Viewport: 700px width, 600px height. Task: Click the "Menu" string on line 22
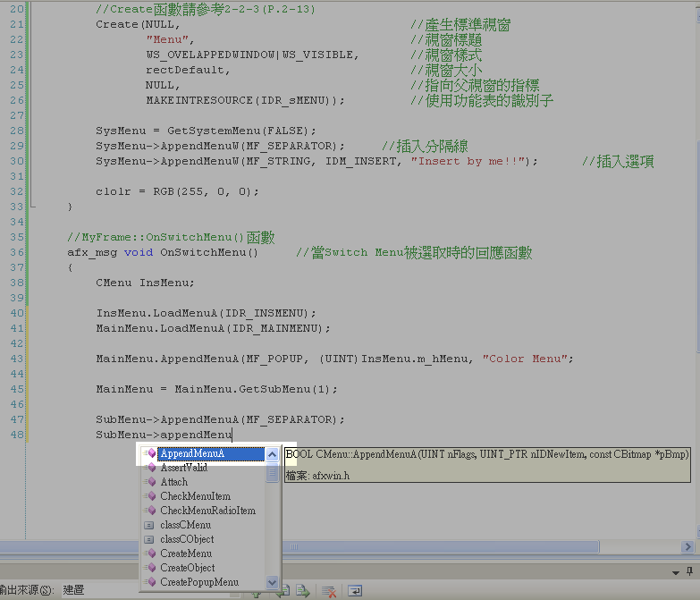coord(167,39)
